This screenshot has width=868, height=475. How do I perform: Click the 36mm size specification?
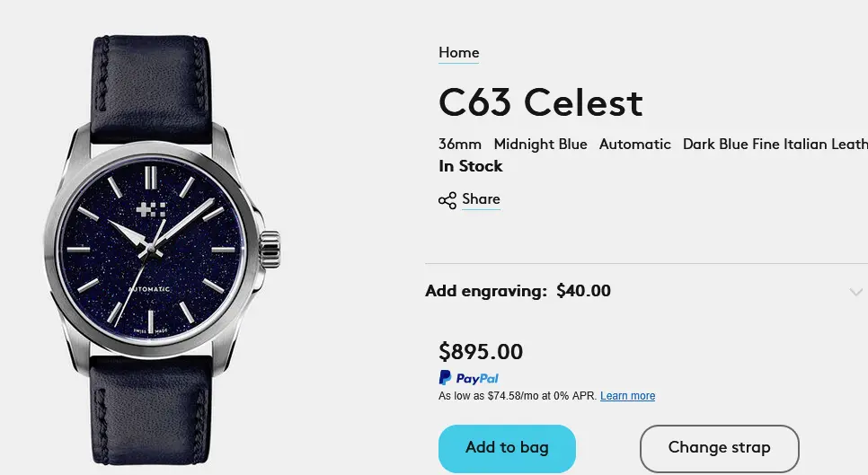[460, 144]
